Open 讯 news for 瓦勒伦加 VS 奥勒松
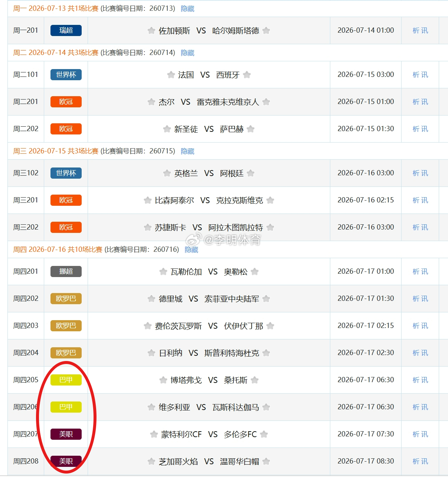Image resolution: width=448 pixels, height=478 pixels. 425,271
